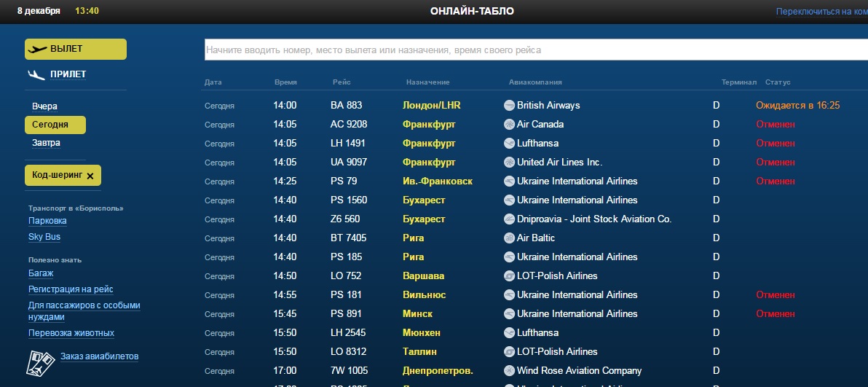The width and height of the screenshot is (868, 387).
Task: Open the Багаж information link
Action: [x=41, y=273]
